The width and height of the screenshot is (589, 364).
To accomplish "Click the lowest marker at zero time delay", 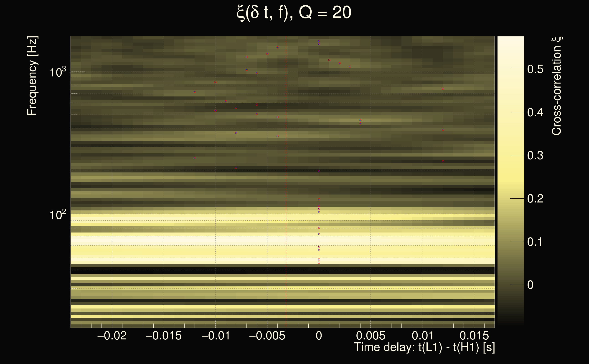I will (x=319, y=263).
